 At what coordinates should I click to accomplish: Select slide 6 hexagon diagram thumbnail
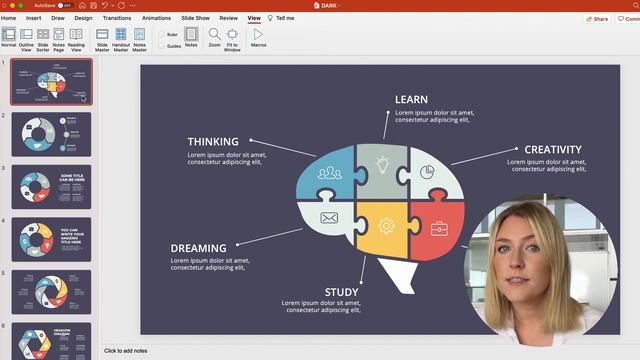51,341
